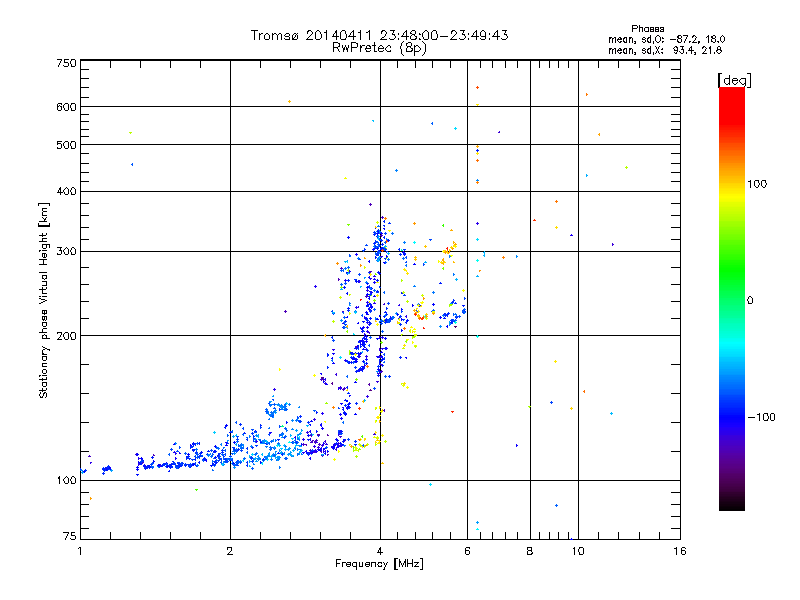Screen dimensions: 800x600
Task: Click the colorbar tick label '0'
Action: coord(750,301)
